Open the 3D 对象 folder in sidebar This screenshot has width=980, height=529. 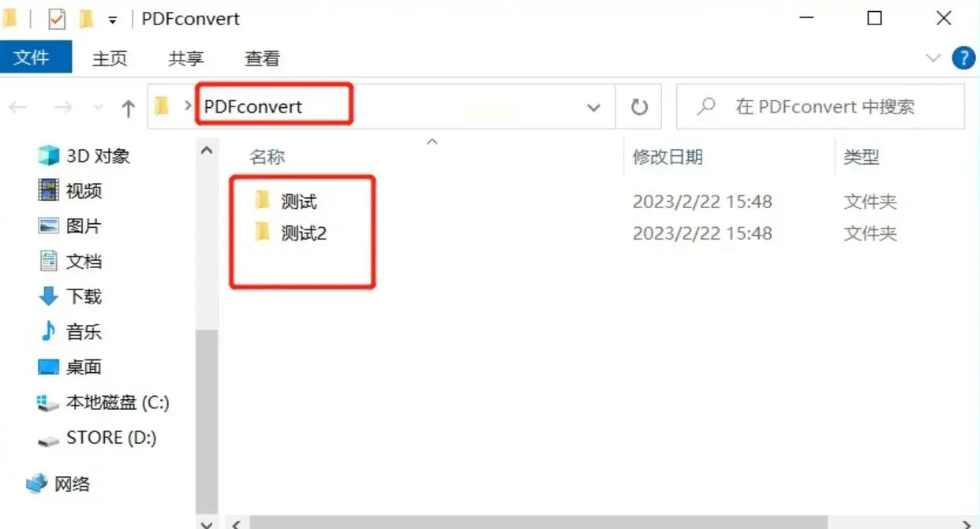[84, 156]
